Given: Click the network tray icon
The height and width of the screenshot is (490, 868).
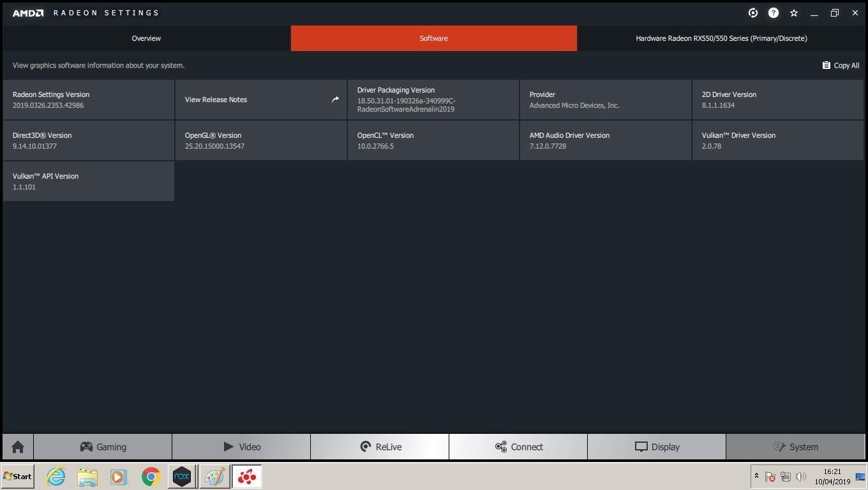Looking at the screenshot, I should pyautogui.click(x=786, y=477).
